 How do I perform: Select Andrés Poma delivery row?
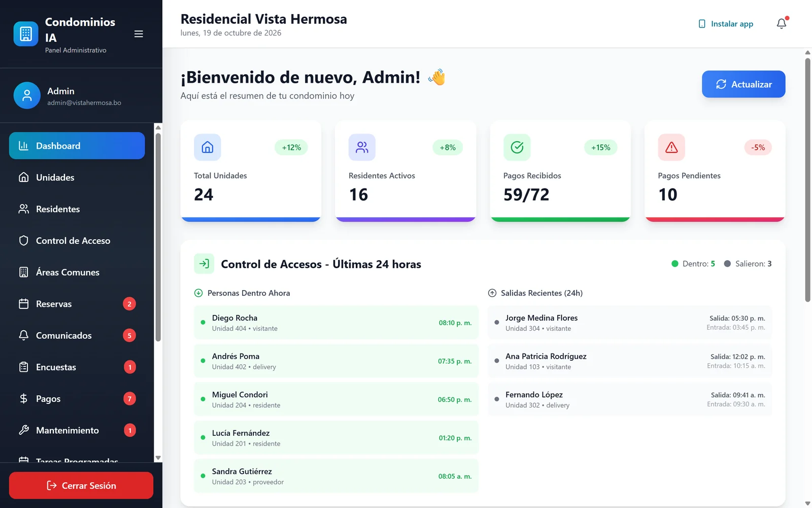coord(336,361)
